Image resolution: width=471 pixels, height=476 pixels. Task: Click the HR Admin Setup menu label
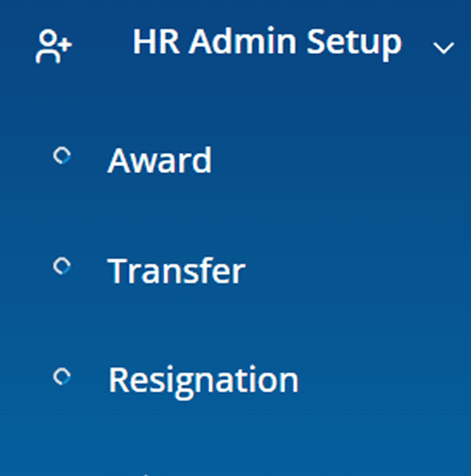point(267,43)
